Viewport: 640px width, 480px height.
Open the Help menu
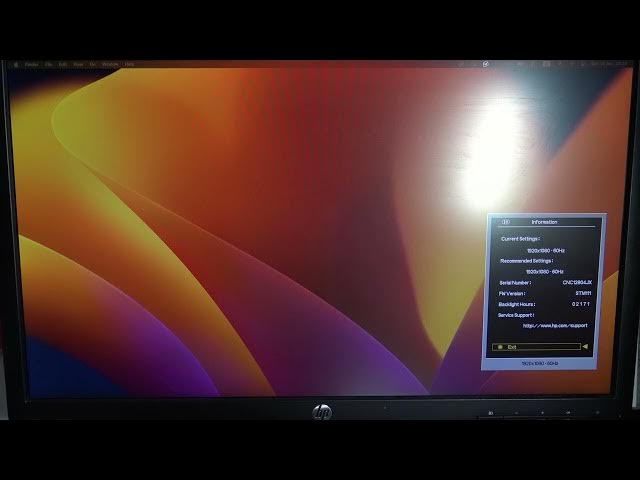(129, 64)
